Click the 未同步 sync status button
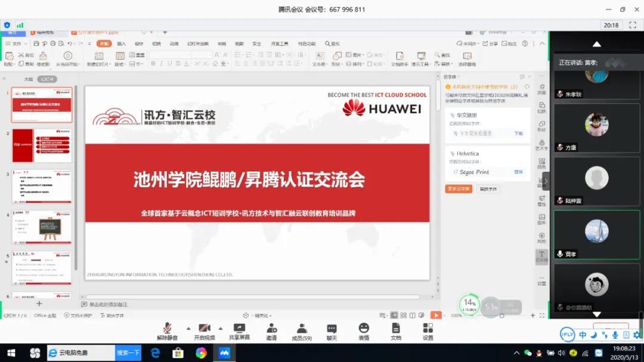This screenshot has width=644, height=362. pos(467,44)
